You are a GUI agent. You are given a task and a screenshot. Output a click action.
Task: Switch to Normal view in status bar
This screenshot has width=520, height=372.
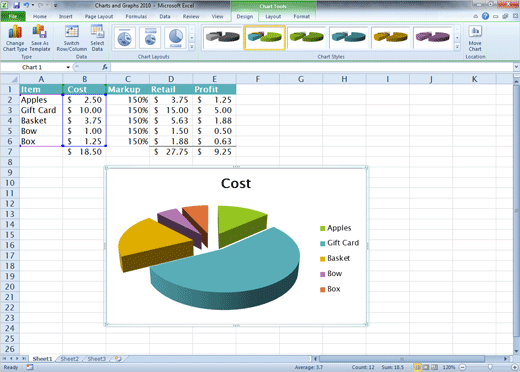(x=417, y=367)
